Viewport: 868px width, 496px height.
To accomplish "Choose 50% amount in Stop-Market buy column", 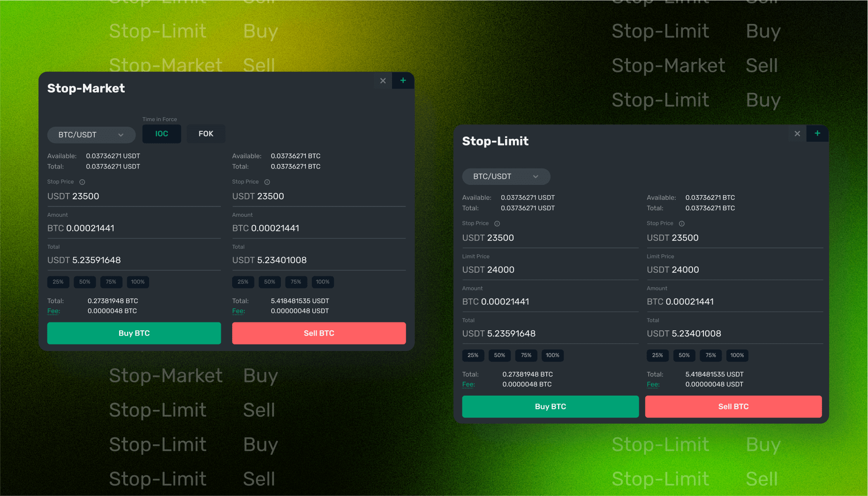I will (x=84, y=282).
